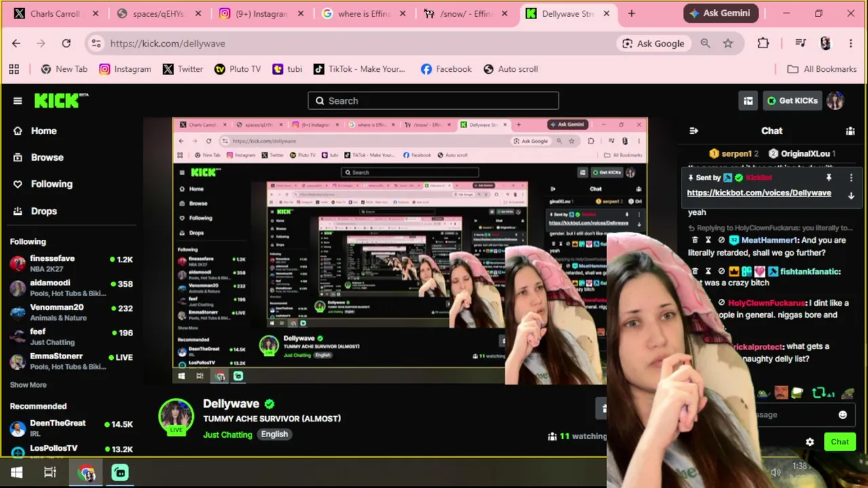Viewport: 868px width, 488px height.
Task: Open the media controls icon in toolbar
Action: (801, 43)
